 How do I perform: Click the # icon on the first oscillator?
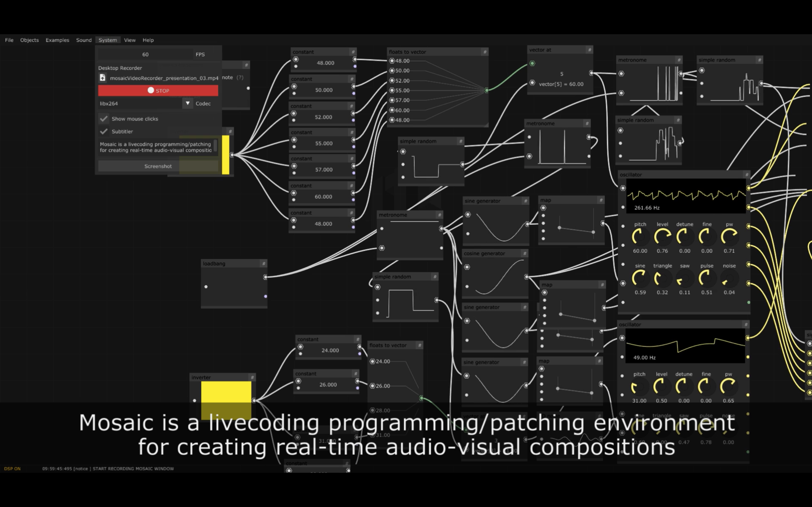click(x=746, y=175)
